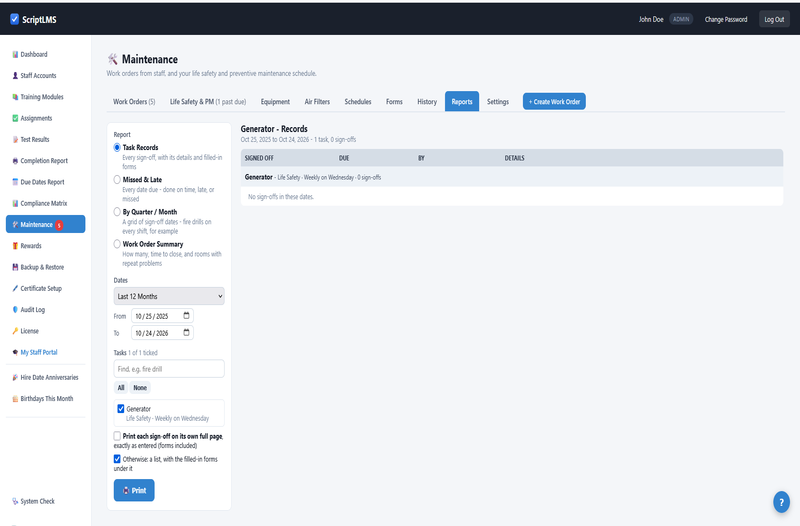Click the Completion Report icon

(x=15, y=161)
